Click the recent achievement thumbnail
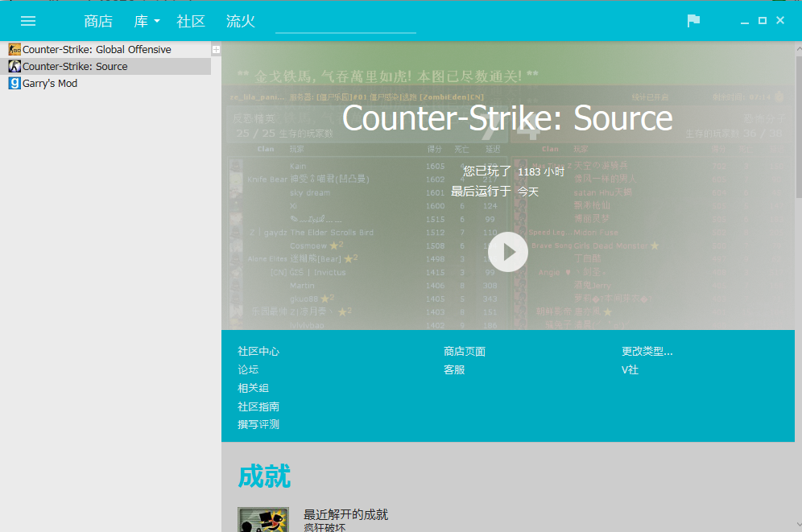Image resolution: width=802 pixels, height=532 pixels. [x=263, y=519]
